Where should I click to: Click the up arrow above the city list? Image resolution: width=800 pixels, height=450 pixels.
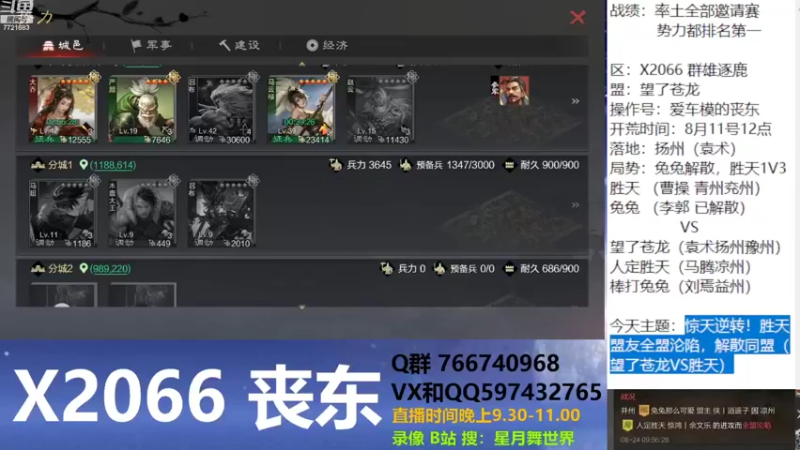302,64
